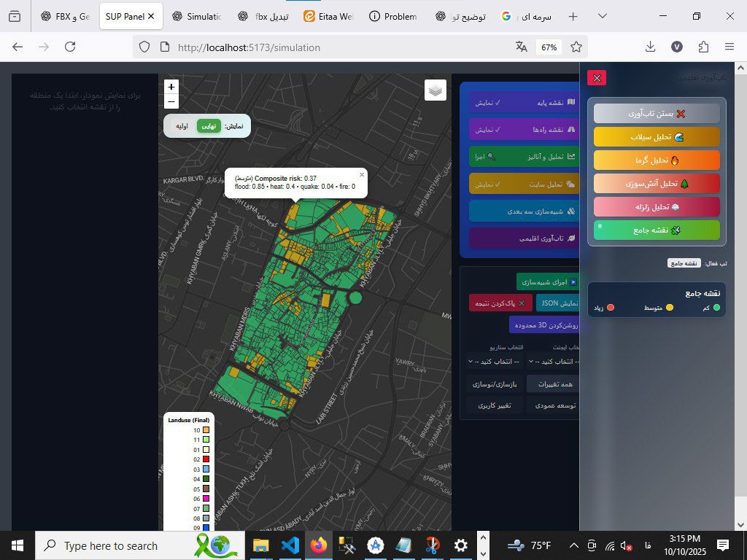747x560 pixels.
Task: Expand the browser tab list chevron
Action: [603, 16]
